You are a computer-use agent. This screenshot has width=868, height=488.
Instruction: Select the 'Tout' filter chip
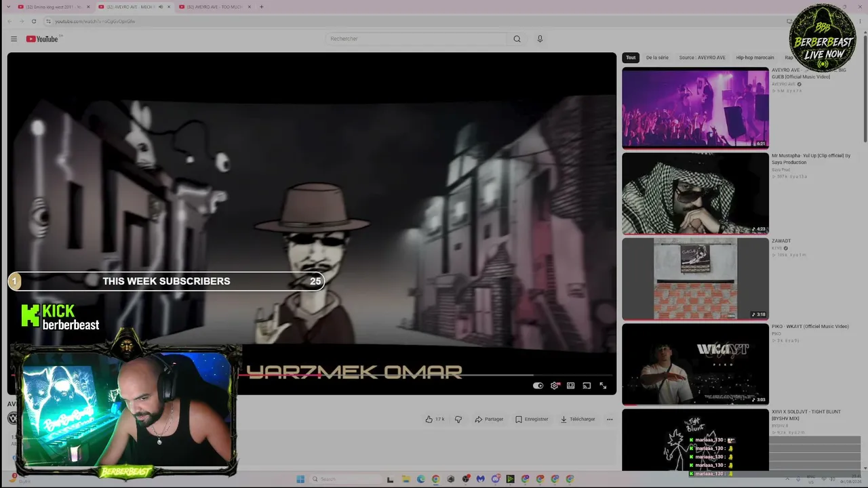pos(631,58)
